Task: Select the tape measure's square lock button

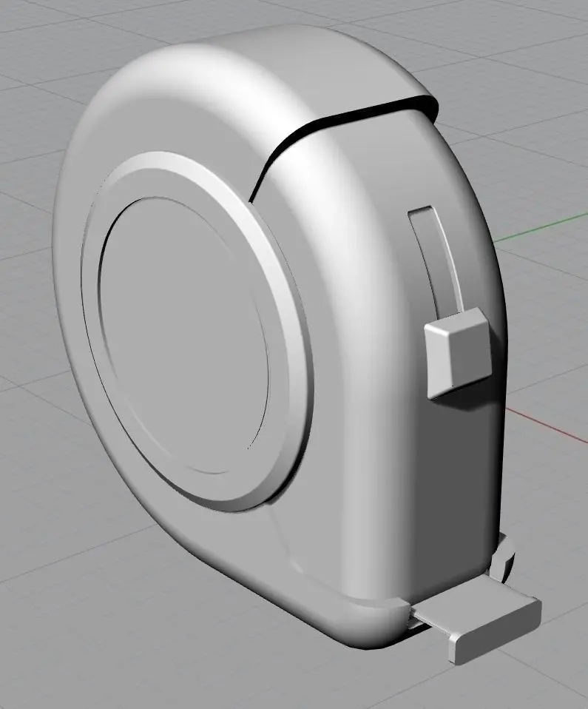Action: click(x=457, y=353)
